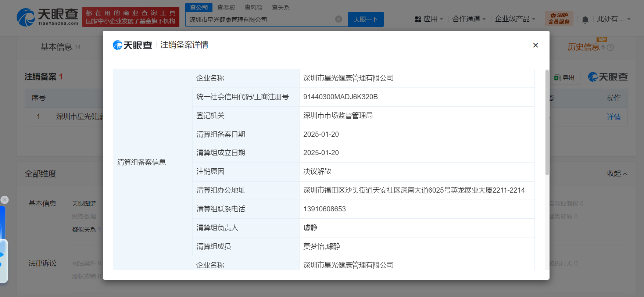Image resolution: width=644 pixels, height=297 pixels.
Task: Click the 清算组备案日期 value 2025-01-20
Action: pos(321,135)
